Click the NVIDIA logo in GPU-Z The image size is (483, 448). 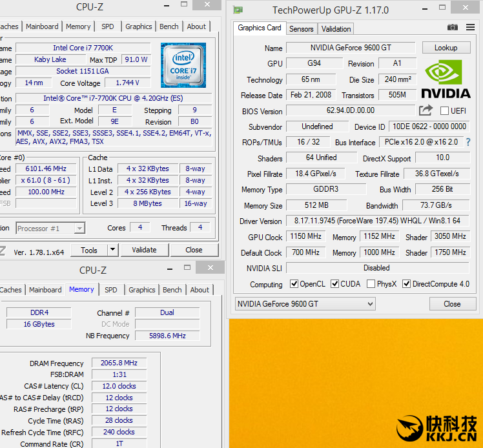pyautogui.click(x=446, y=79)
